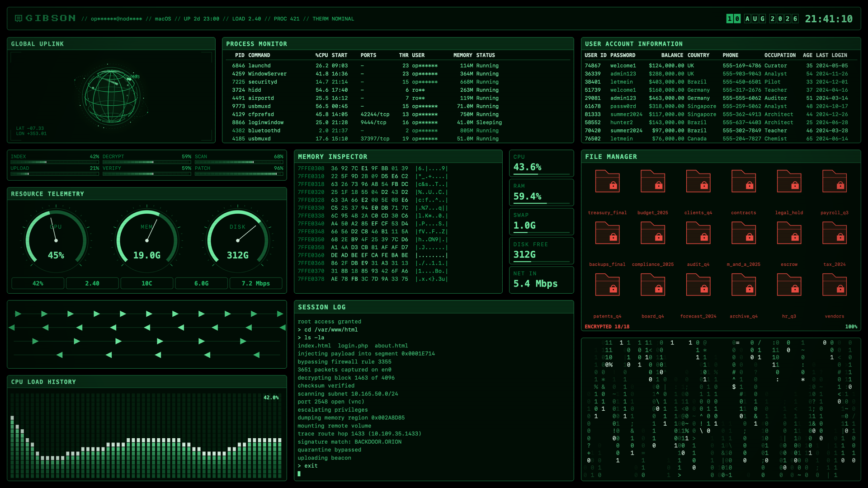Open the backups_final locked folder
This screenshot has width=868, height=488.
[607, 233]
